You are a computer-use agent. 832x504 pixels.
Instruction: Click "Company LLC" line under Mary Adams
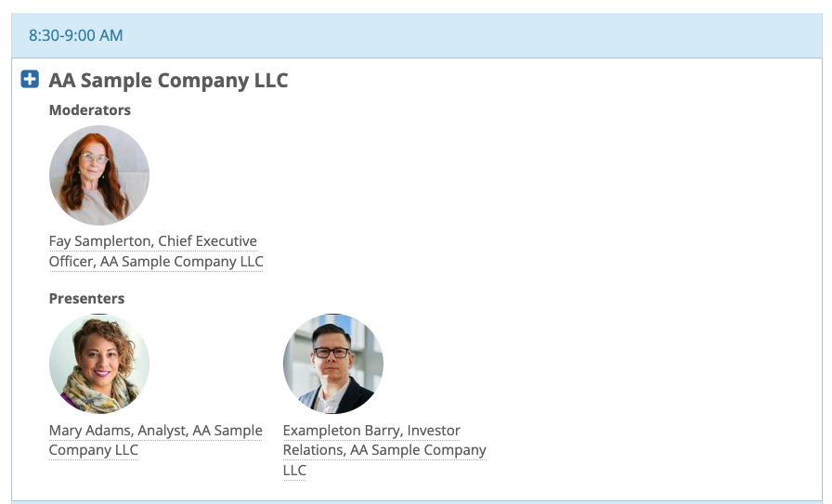pos(93,450)
